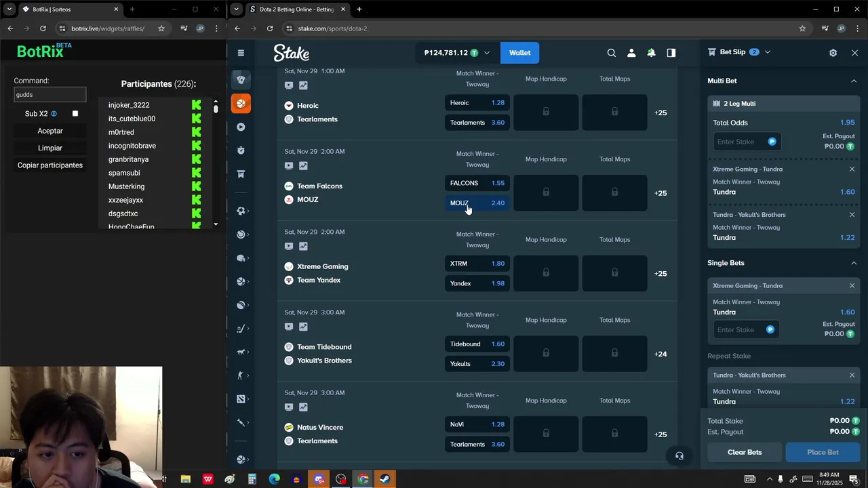Open the Stake hamburger menu

click(241, 53)
